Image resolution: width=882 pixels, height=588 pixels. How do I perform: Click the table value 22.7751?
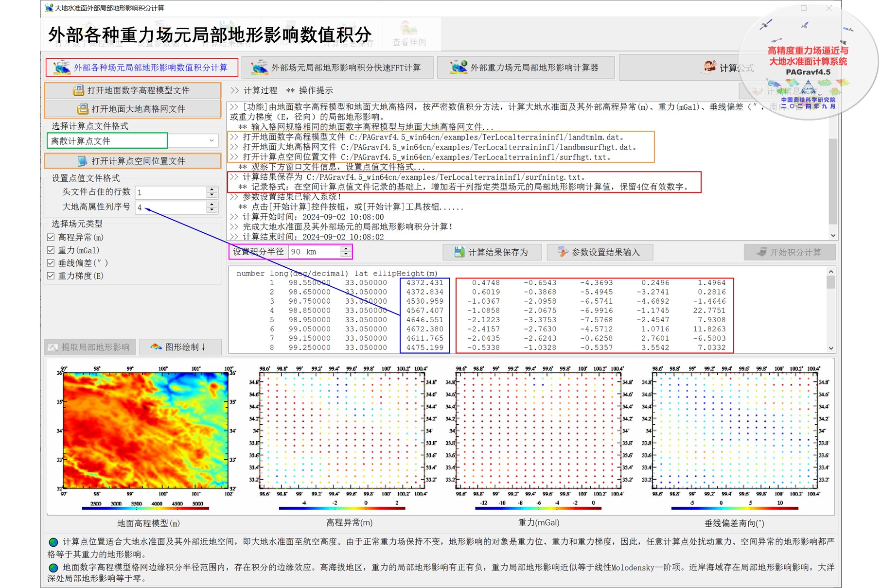point(709,311)
